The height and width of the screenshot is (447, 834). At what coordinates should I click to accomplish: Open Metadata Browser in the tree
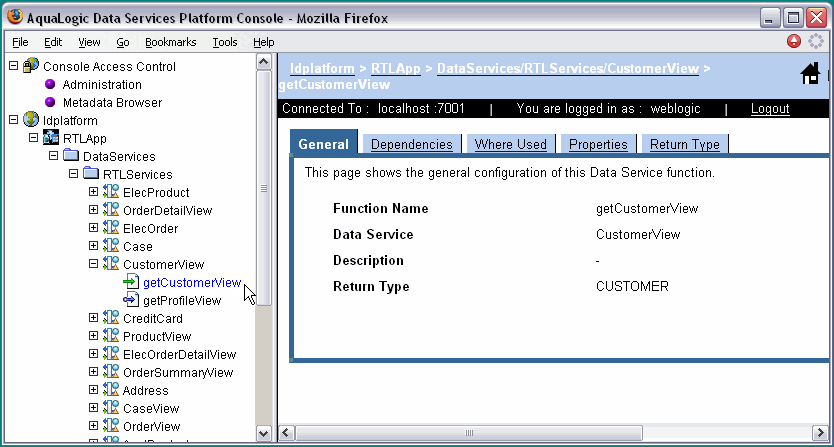coord(112,102)
